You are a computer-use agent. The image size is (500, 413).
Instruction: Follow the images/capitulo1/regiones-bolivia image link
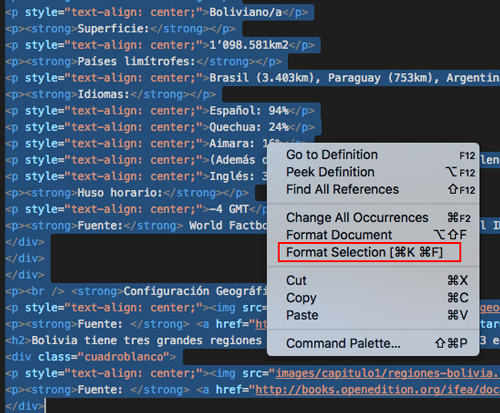[x=387, y=373]
